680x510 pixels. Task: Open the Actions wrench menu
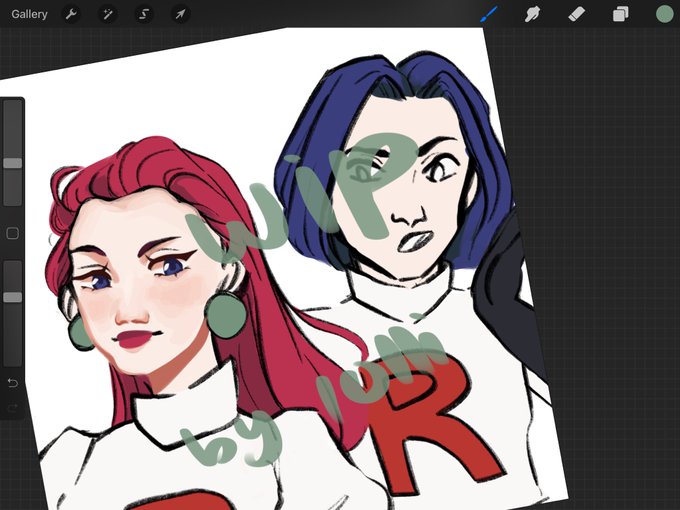point(71,14)
